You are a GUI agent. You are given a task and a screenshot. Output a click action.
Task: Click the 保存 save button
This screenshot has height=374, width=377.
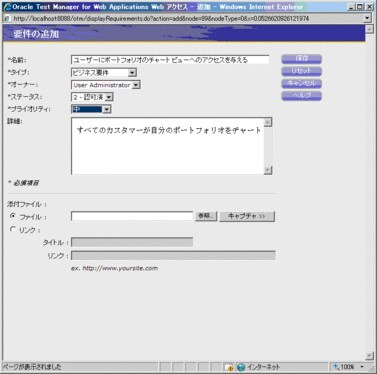[301, 59]
